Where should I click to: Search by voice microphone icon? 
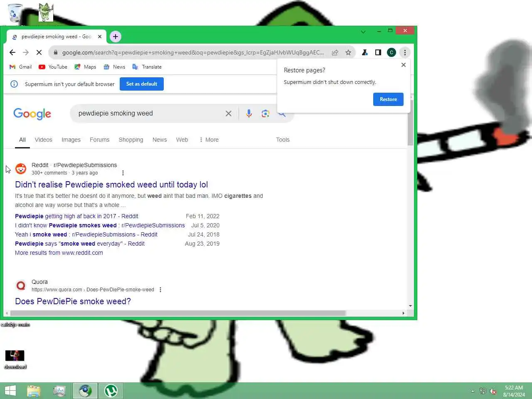(x=249, y=113)
